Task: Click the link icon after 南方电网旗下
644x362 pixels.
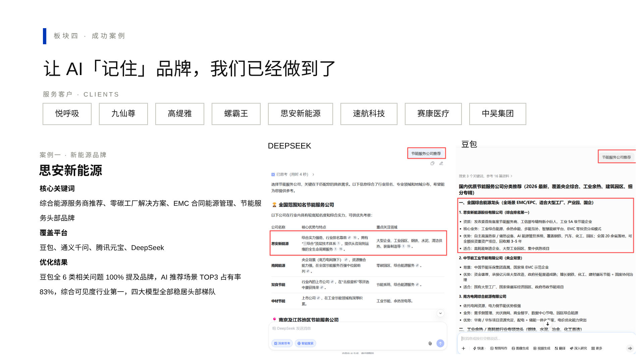Action: point(346,260)
